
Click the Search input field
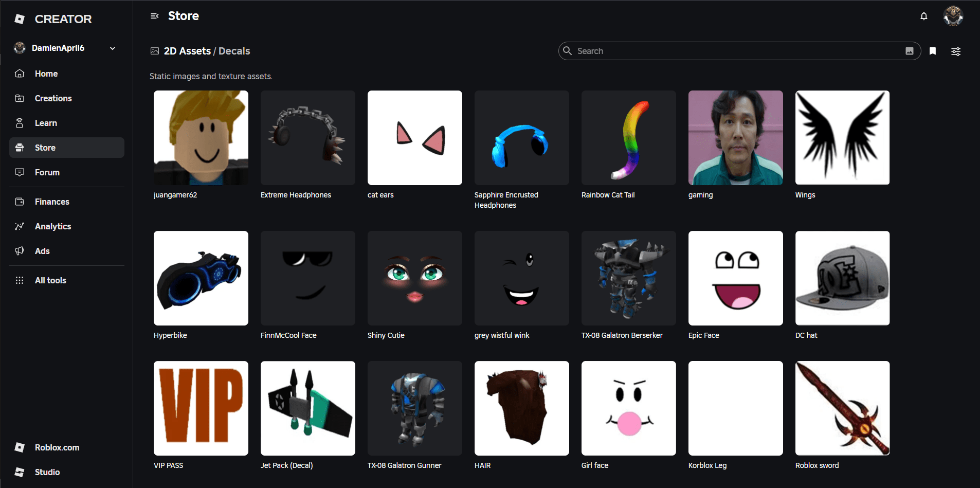point(720,51)
